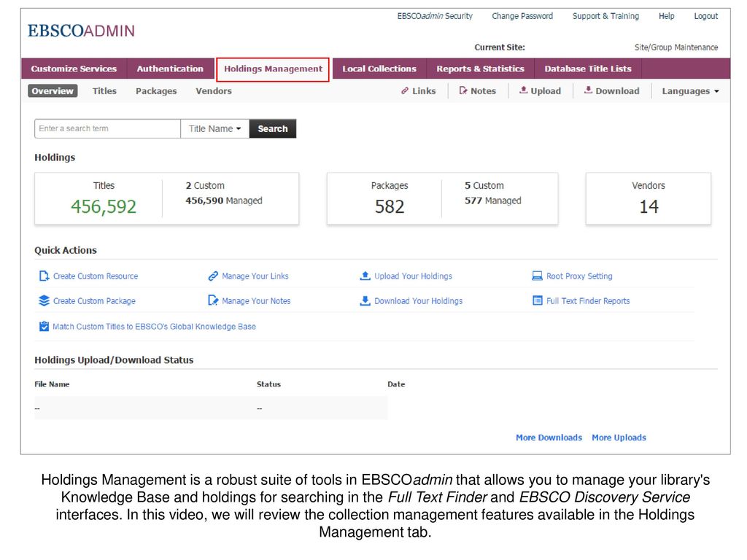Click the File Name column header
This screenshot has width=747, height=560.
[x=52, y=384]
